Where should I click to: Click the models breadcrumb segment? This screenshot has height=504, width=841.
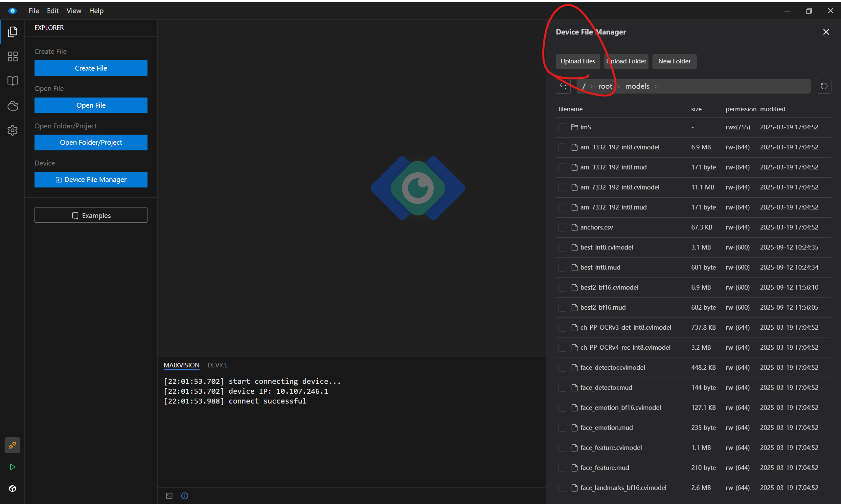click(x=637, y=86)
